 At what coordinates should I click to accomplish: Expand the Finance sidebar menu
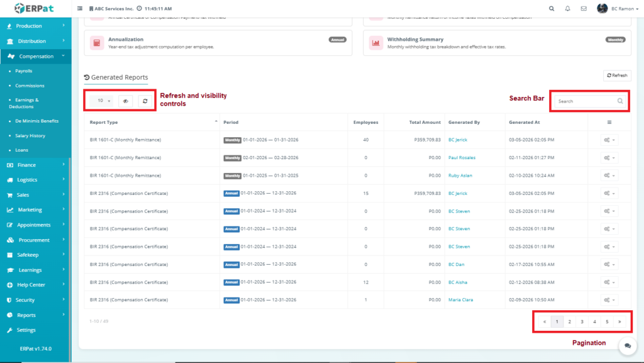36,165
